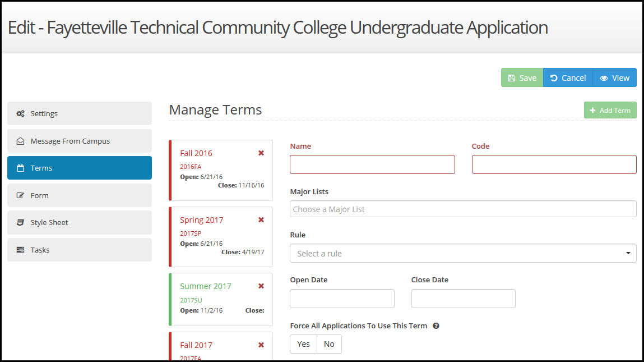Select No for Force All Applications To Use This Term

click(329, 343)
